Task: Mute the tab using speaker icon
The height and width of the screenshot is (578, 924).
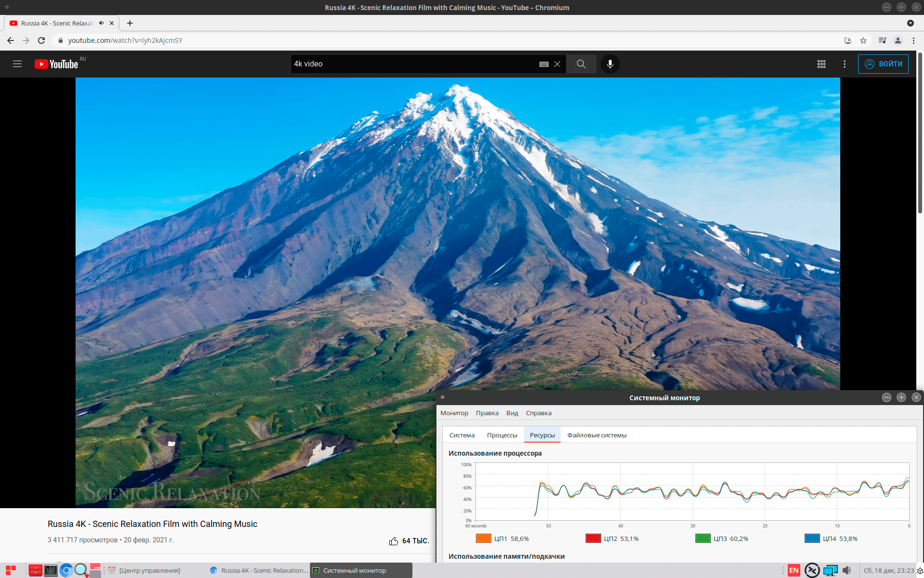Action: (102, 23)
